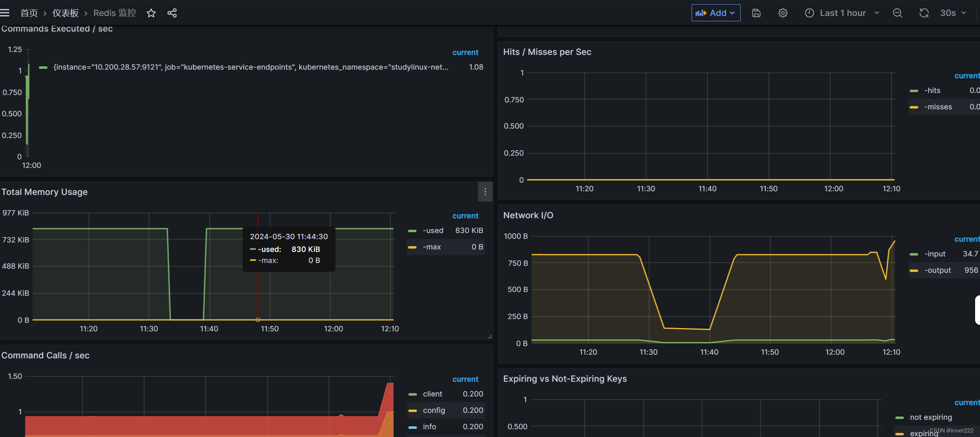Click 830 KiB current value for -used
This screenshot has width=980, height=437.
[469, 231]
